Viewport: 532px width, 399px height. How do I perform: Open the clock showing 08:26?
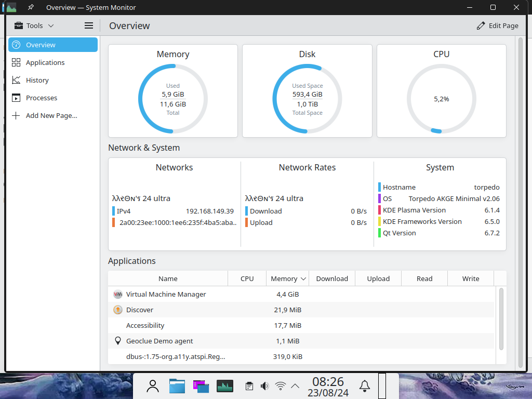[328, 387]
